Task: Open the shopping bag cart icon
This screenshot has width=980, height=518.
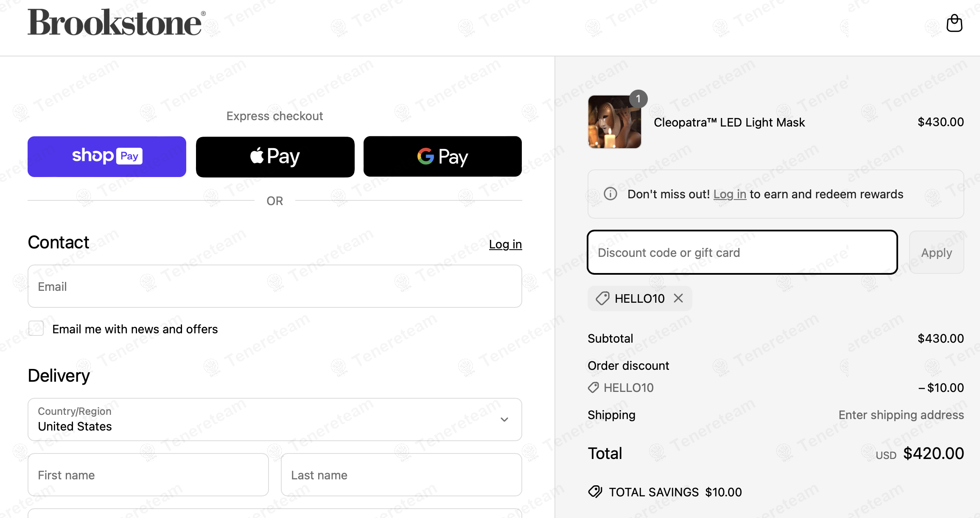Action: click(954, 23)
